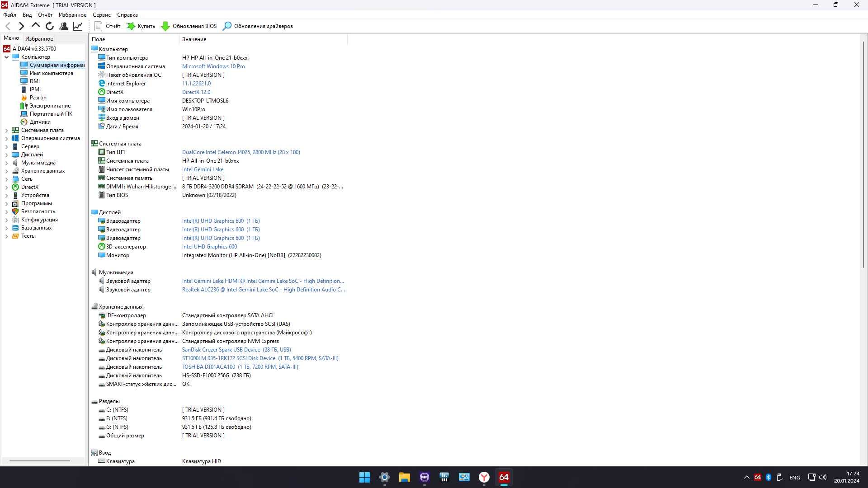Open the Отчёт menu in the menu bar
Screen dimensions: 868x488
(x=45, y=15)
